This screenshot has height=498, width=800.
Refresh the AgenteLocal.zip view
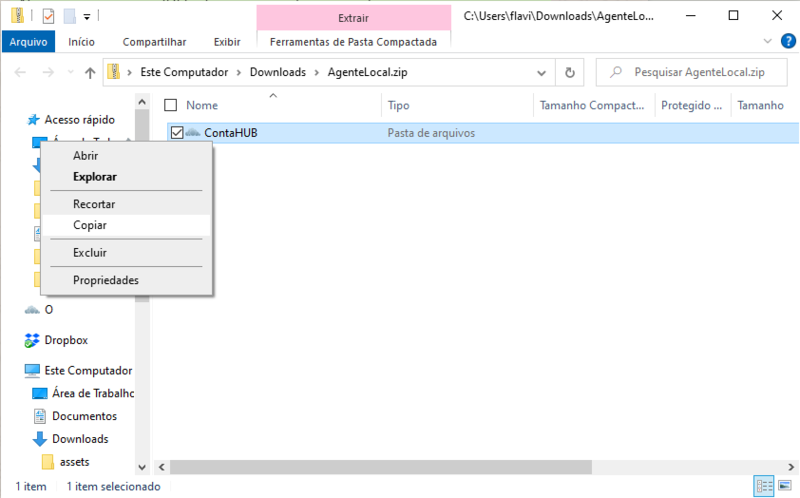click(570, 72)
